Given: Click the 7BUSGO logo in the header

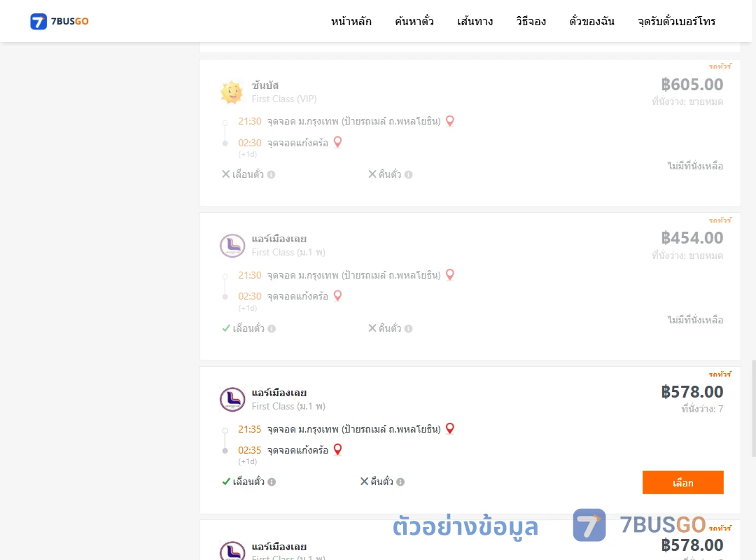Looking at the screenshot, I should point(59,21).
